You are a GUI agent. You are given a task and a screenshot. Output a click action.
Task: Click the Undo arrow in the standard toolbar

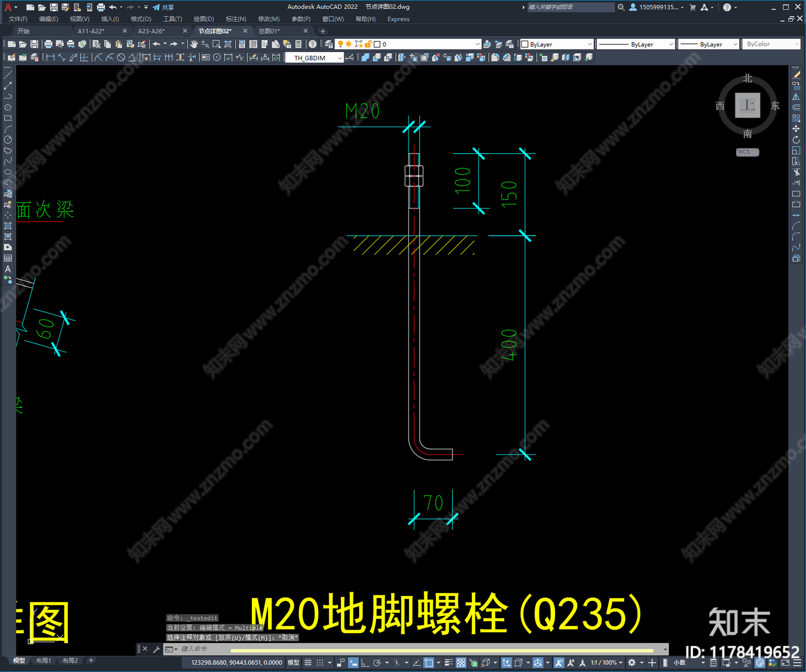157,44
